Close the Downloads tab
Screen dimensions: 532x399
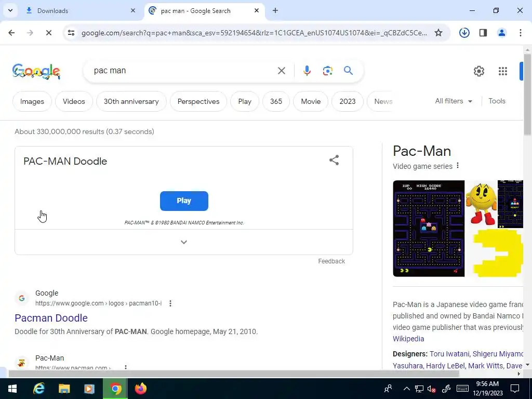click(x=133, y=10)
